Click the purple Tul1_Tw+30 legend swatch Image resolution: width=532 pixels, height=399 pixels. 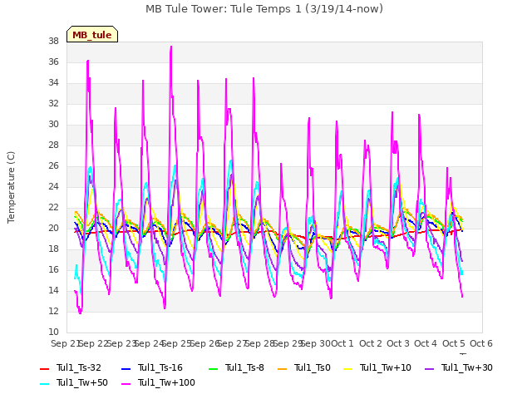[429, 368]
